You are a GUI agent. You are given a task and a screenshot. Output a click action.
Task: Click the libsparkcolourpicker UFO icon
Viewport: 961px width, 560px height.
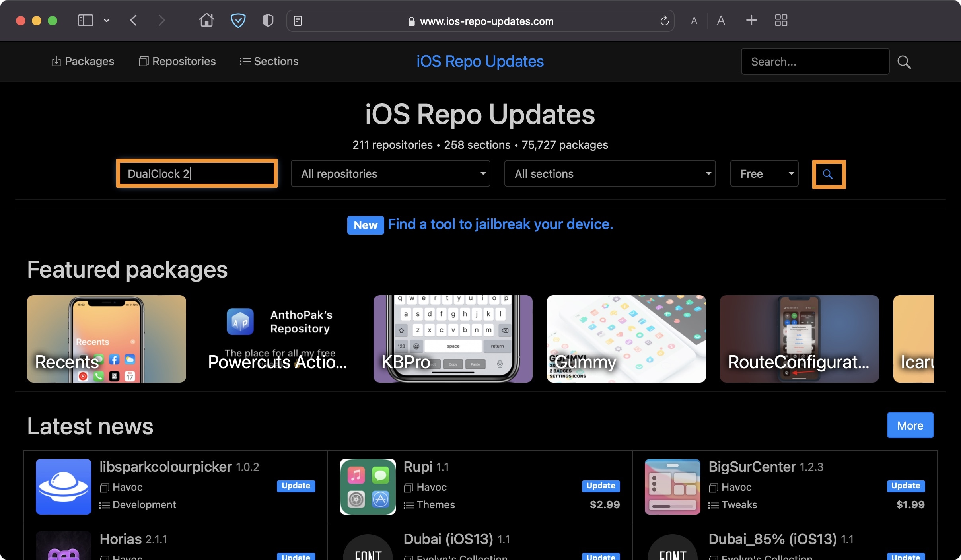click(x=64, y=486)
